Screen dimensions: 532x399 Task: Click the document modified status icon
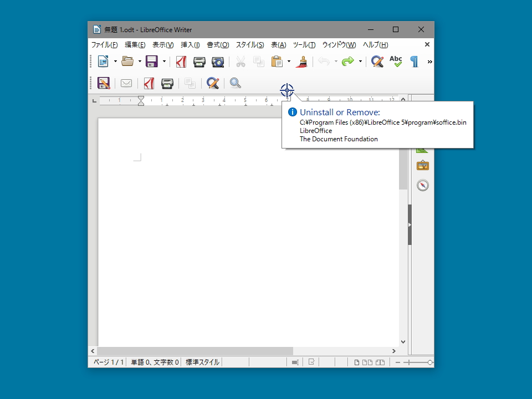tap(311, 362)
